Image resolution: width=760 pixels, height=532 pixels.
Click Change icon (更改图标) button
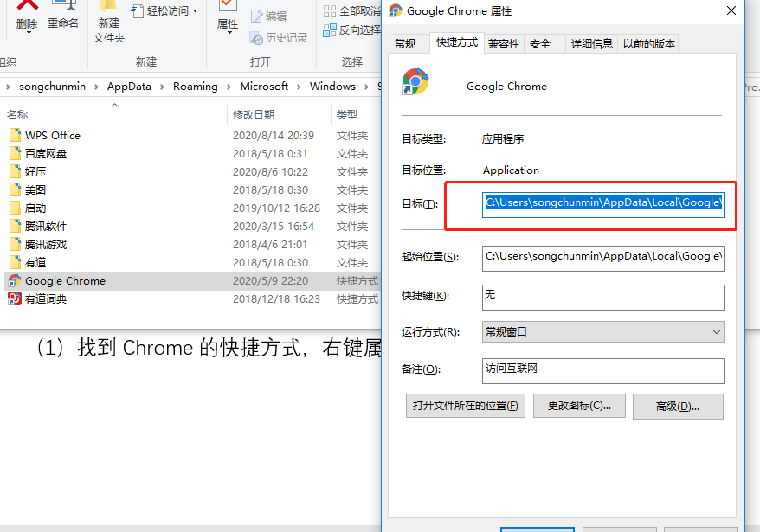point(579,406)
